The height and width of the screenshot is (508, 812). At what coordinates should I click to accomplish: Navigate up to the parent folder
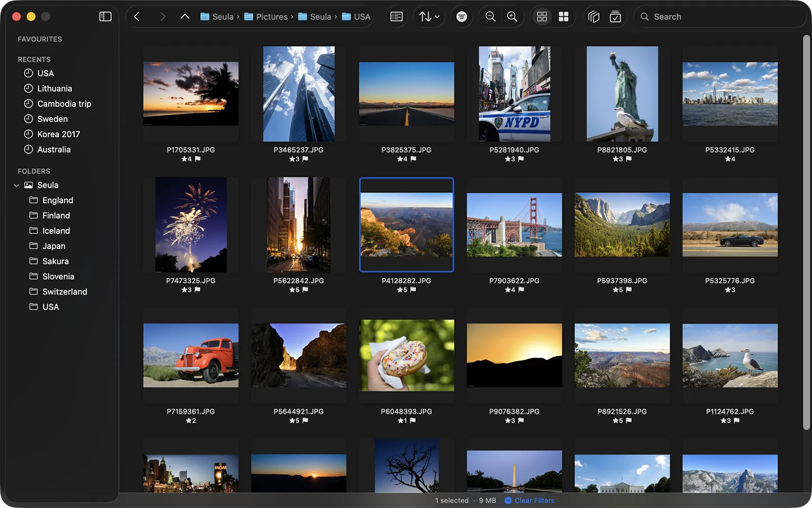185,17
